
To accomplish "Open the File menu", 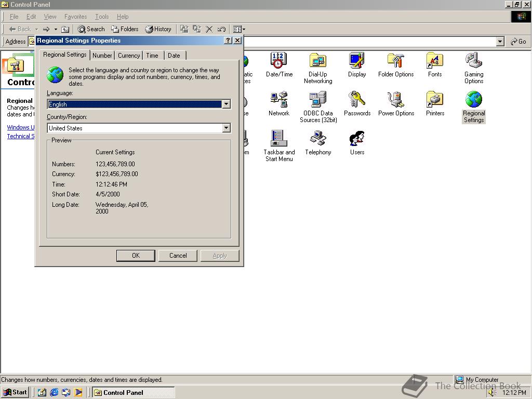I will [x=14, y=17].
